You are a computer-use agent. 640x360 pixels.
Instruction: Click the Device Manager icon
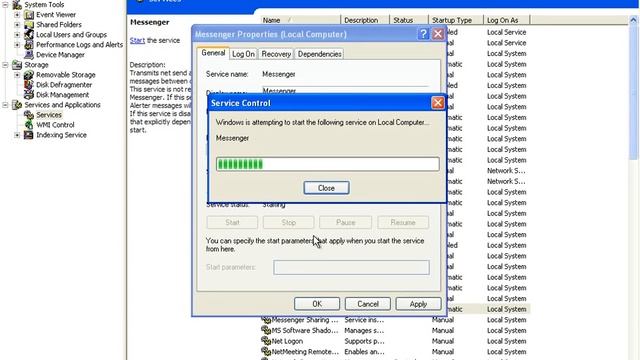point(29,55)
